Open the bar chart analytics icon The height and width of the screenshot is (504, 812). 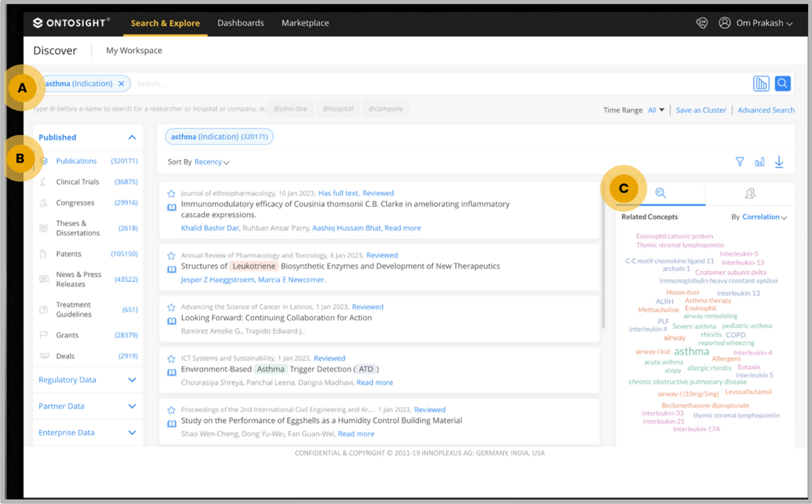759,162
